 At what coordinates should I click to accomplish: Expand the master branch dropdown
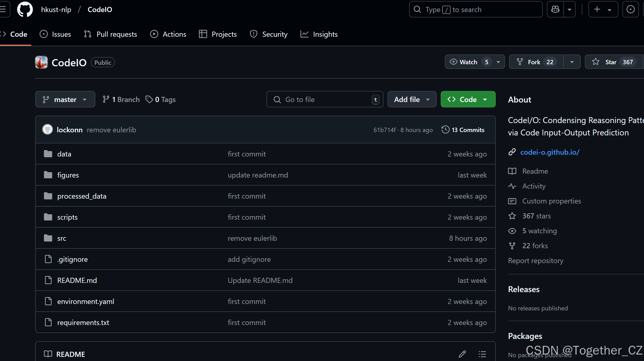65,99
